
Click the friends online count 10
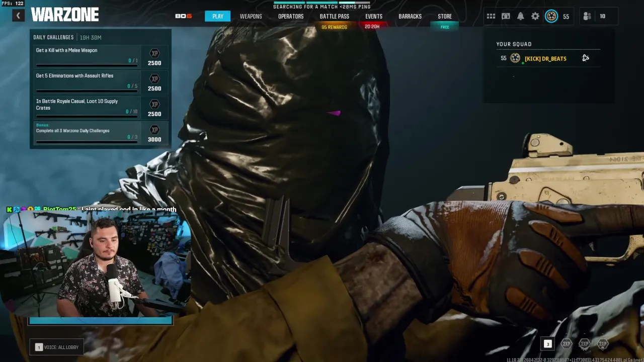[x=602, y=16]
